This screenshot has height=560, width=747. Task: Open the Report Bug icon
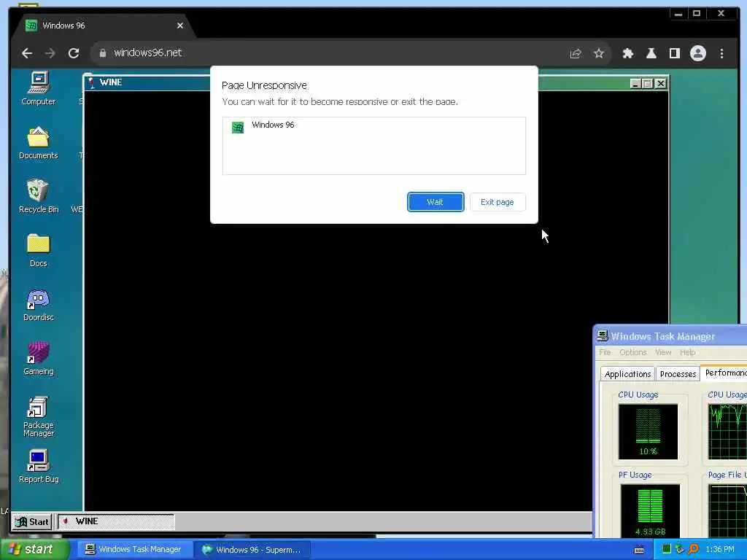click(38, 467)
